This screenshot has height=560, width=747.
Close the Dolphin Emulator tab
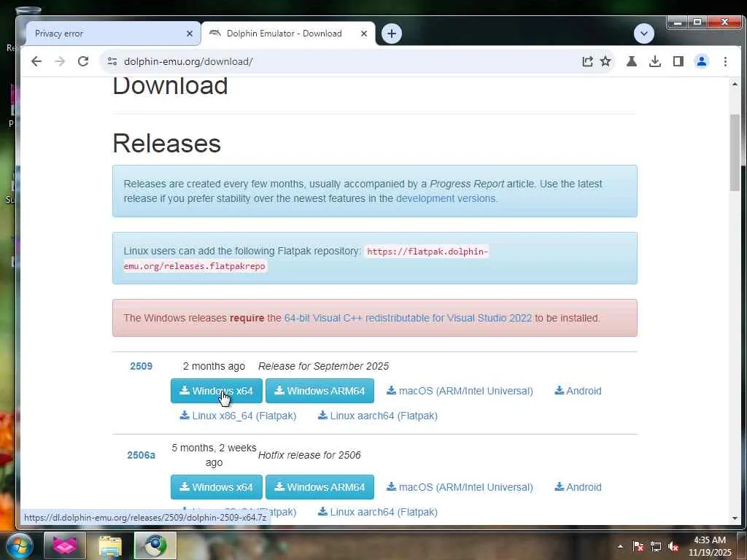[364, 34]
